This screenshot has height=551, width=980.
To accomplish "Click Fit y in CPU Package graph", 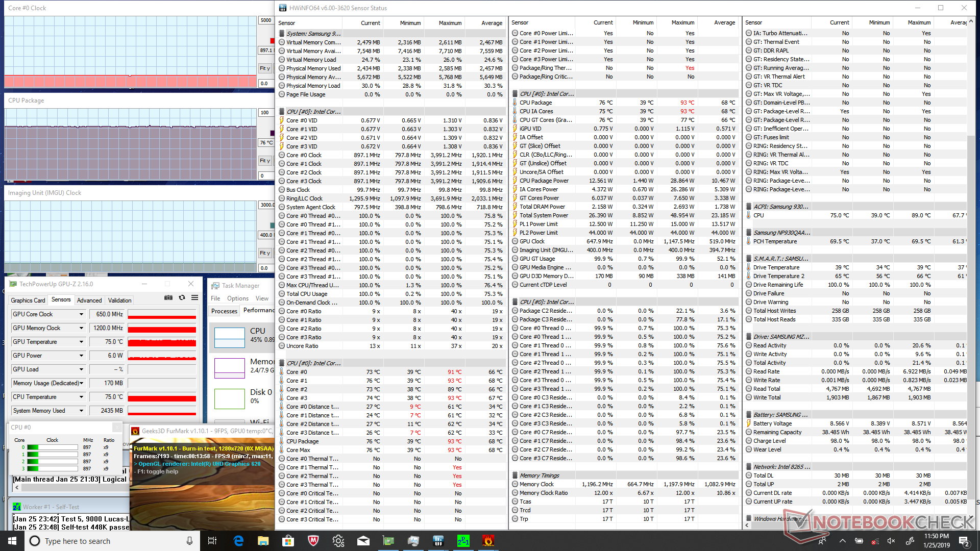I will coord(265,161).
